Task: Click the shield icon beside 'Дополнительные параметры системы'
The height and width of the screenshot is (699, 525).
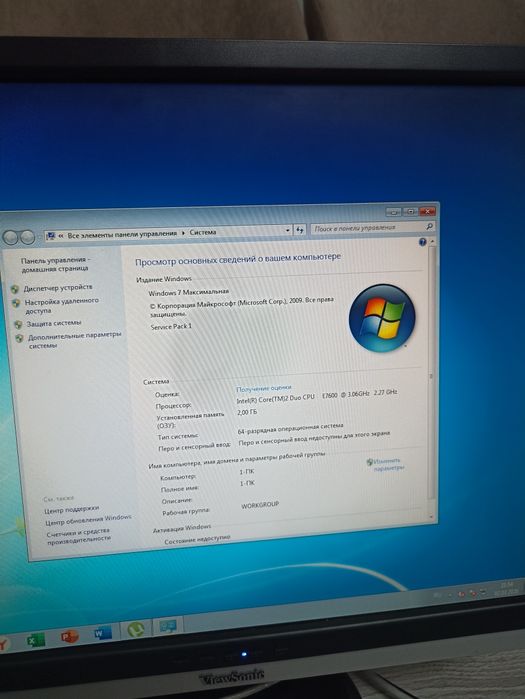Action: [19, 339]
